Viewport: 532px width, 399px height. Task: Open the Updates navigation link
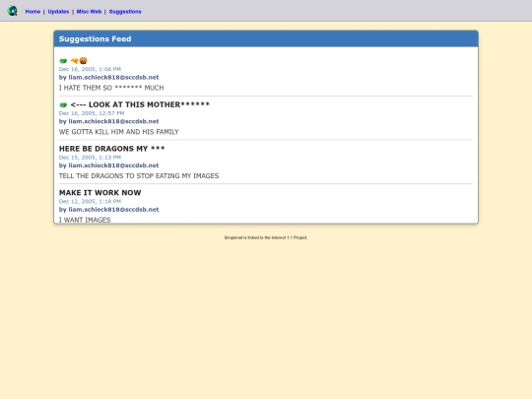click(x=58, y=12)
